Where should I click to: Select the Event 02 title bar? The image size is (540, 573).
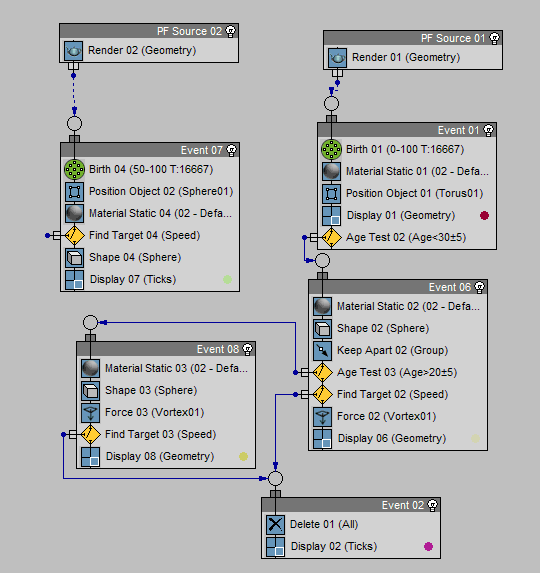click(x=351, y=505)
